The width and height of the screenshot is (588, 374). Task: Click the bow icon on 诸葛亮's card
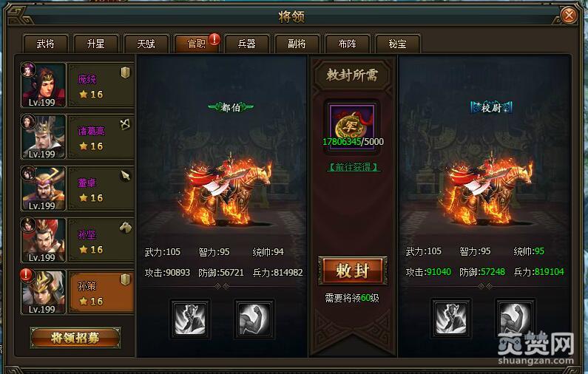tap(125, 124)
